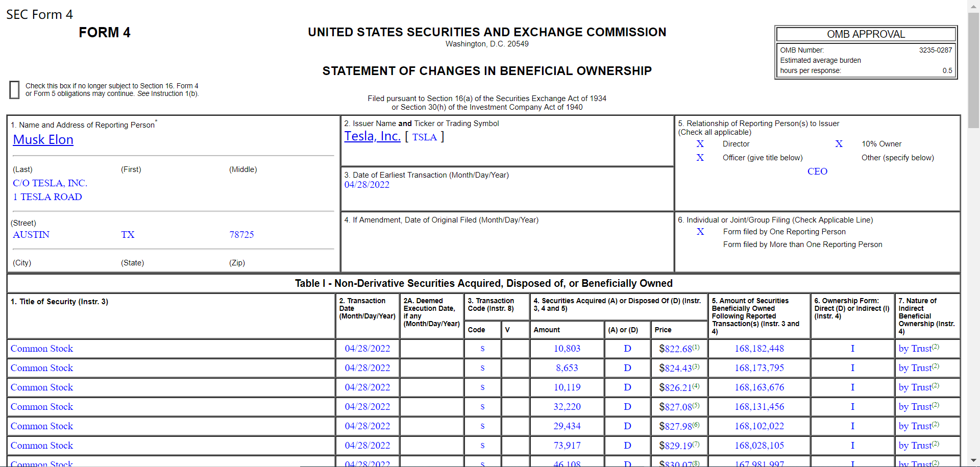Click the OMB APPROVAL box header
This screenshot has width=980, height=467.
point(866,34)
